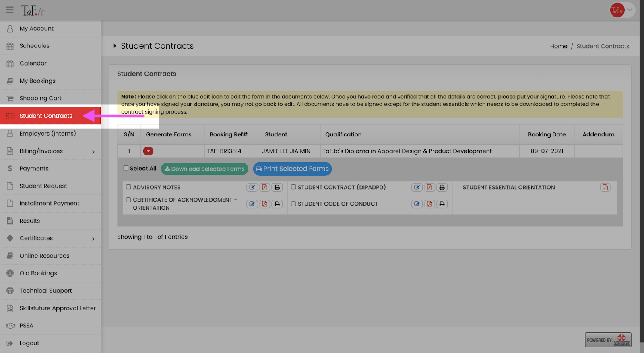The width and height of the screenshot is (644, 353).
Task: Click Download Selected Forms button
Action: (x=204, y=169)
